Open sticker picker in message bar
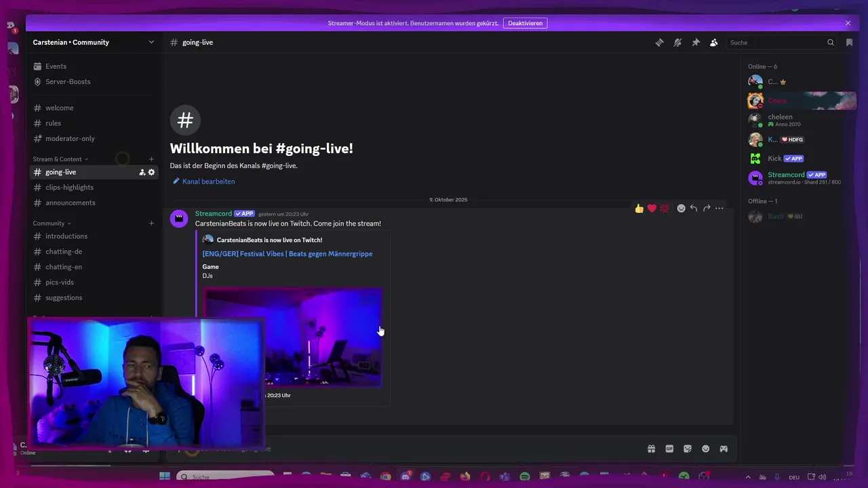Screen dimensions: 868x488 688,449
